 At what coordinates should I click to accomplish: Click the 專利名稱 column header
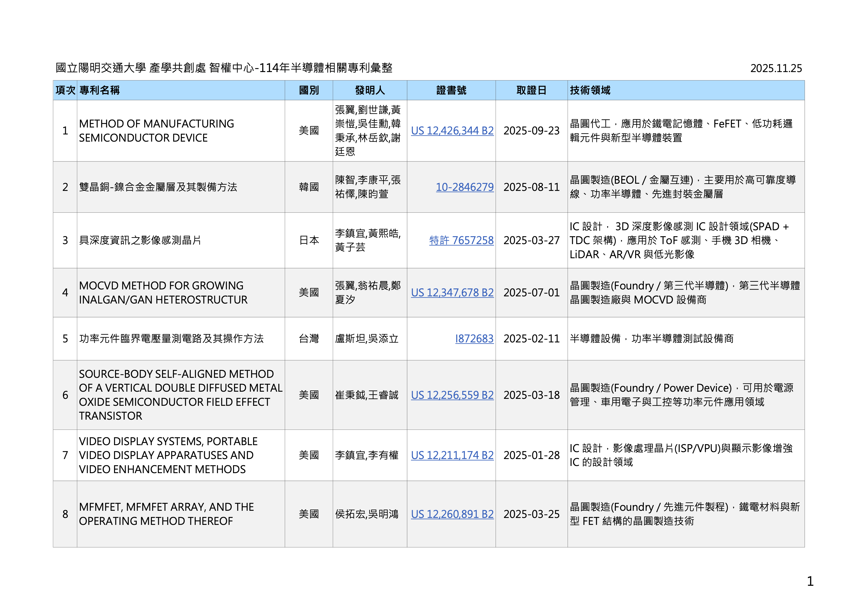pos(99,90)
